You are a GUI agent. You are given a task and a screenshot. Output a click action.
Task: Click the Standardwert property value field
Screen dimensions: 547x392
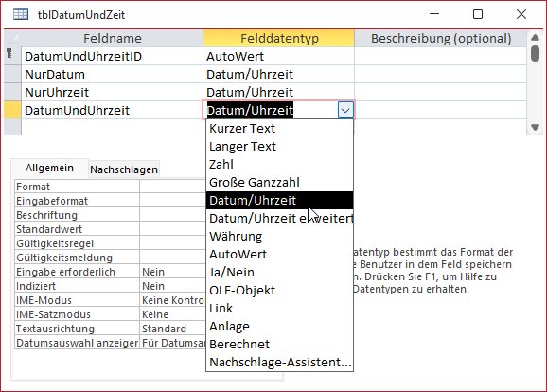(x=173, y=229)
